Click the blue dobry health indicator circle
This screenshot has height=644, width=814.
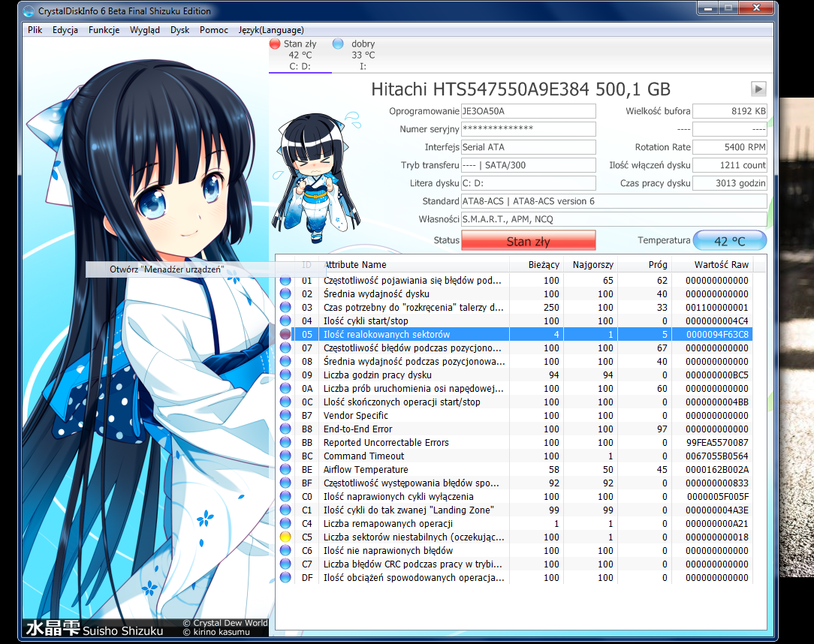[x=338, y=44]
